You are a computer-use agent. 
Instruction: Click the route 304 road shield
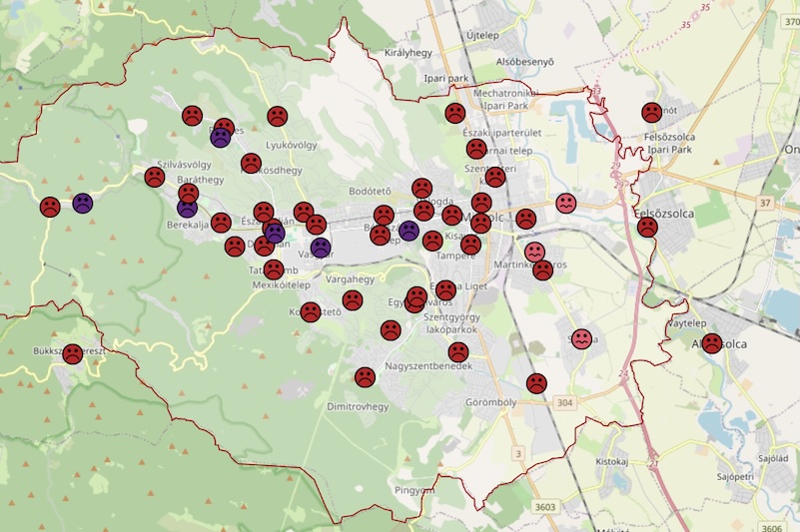565,402
